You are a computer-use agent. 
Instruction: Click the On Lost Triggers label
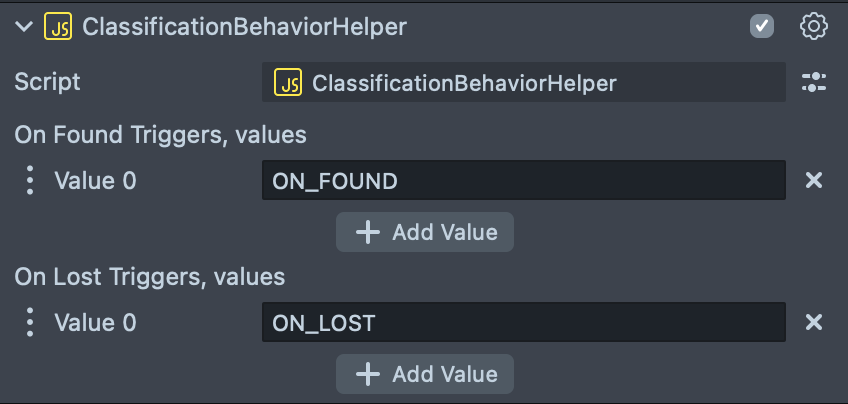pos(150,276)
